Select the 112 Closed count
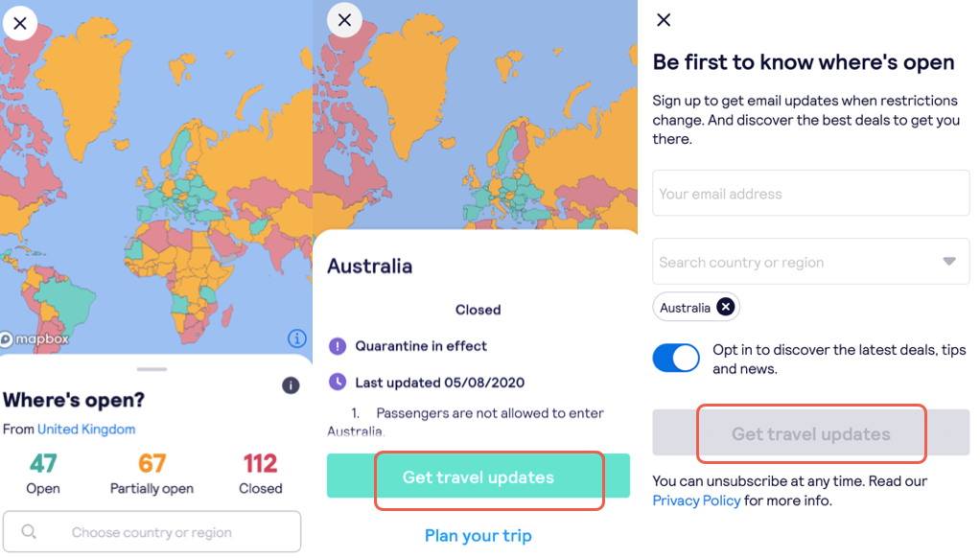The width and height of the screenshot is (980, 558). (x=261, y=473)
